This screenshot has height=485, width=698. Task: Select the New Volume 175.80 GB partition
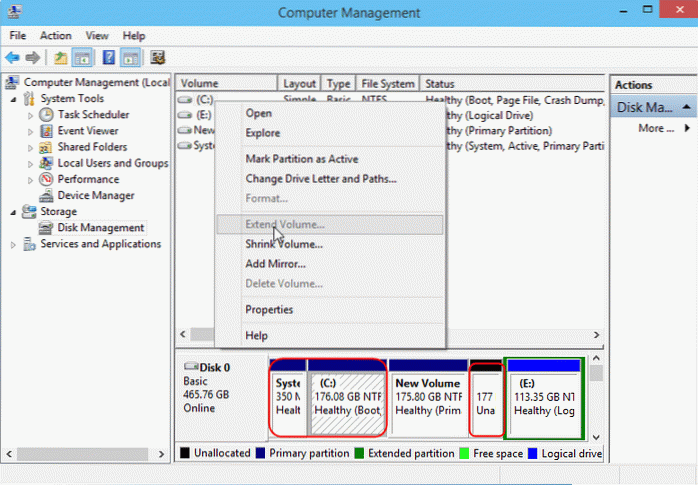coord(428,398)
